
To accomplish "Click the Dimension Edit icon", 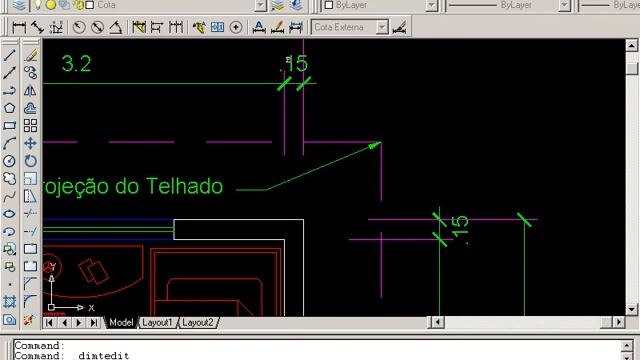I will click(x=259, y=27).
